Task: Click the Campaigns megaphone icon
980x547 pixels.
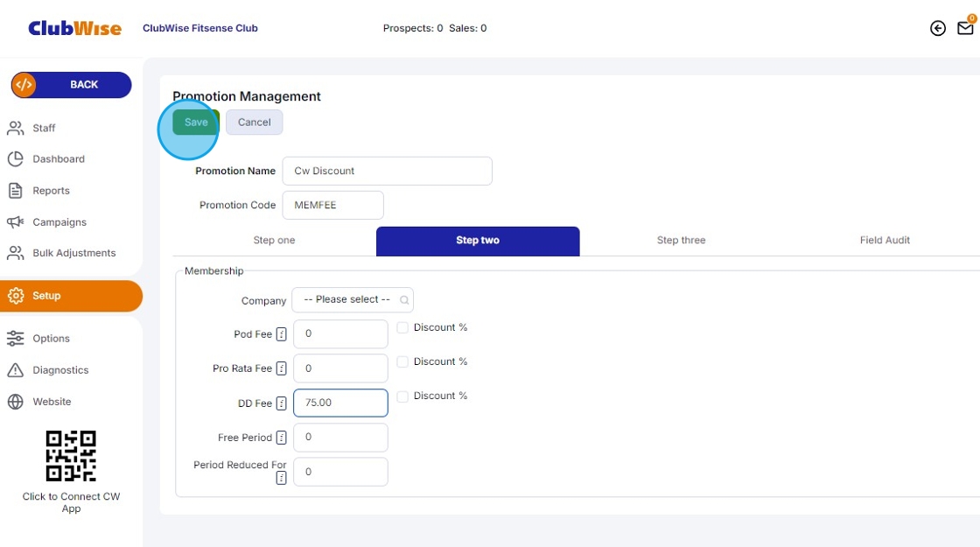Action: point(16,222)
